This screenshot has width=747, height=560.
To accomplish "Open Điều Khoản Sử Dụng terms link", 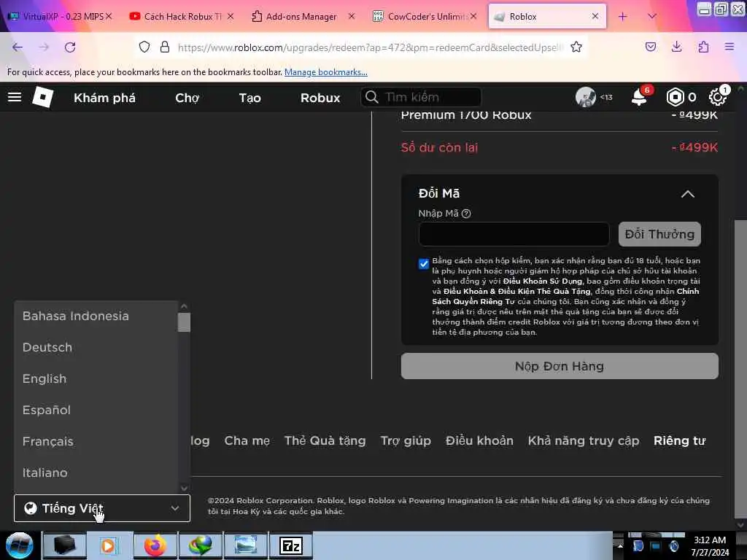I will click(x=543, y=281).
